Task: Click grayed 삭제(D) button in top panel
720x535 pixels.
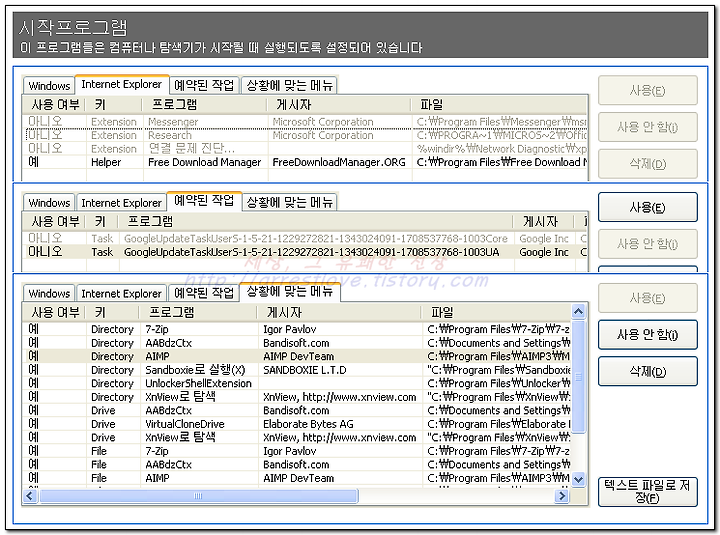Action: tap(647, 163)
